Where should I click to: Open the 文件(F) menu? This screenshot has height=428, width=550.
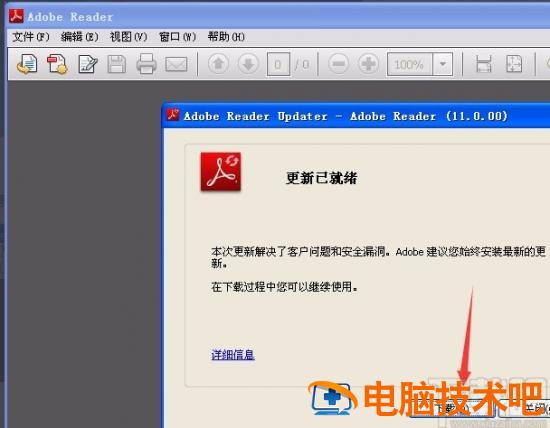[31, 36]
